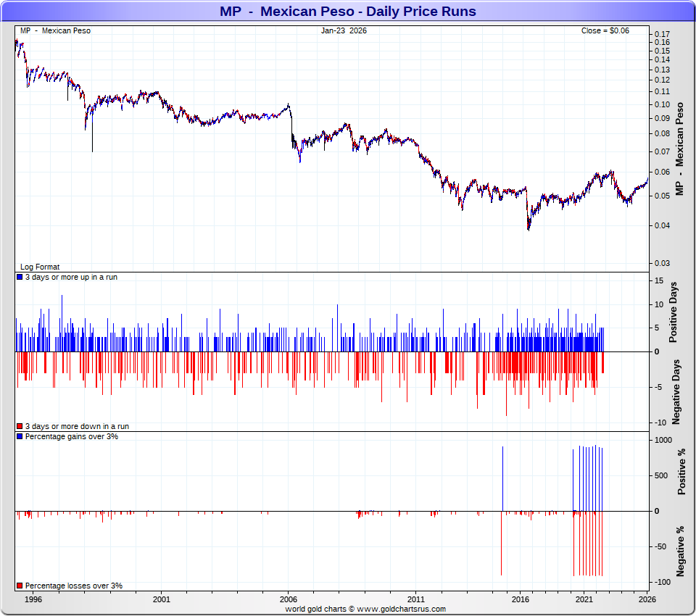Click the vertical 'MP - Mexican Peso' axis title
Image resolution: width=696 pixels, height=616 pixels.
point(679,149)
